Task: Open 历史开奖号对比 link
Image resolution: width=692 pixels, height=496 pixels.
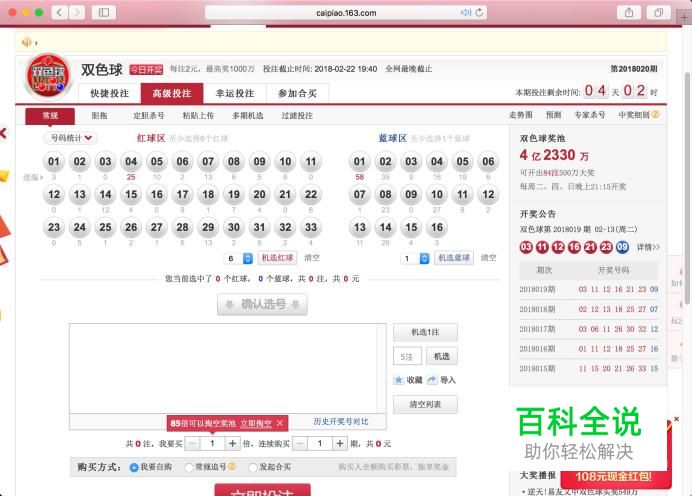Action: tap(341, 421)
